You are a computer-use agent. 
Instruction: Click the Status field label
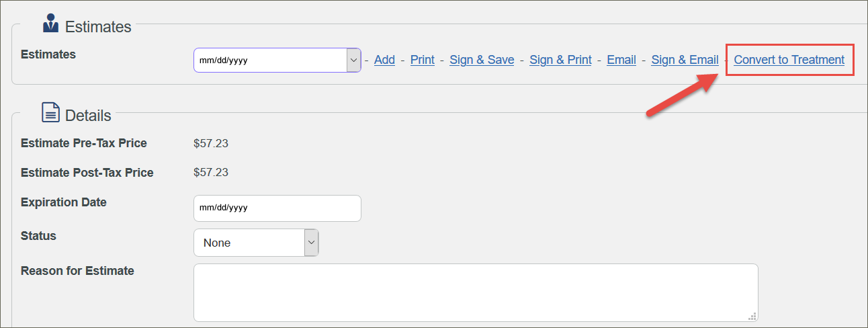point(38,236)
